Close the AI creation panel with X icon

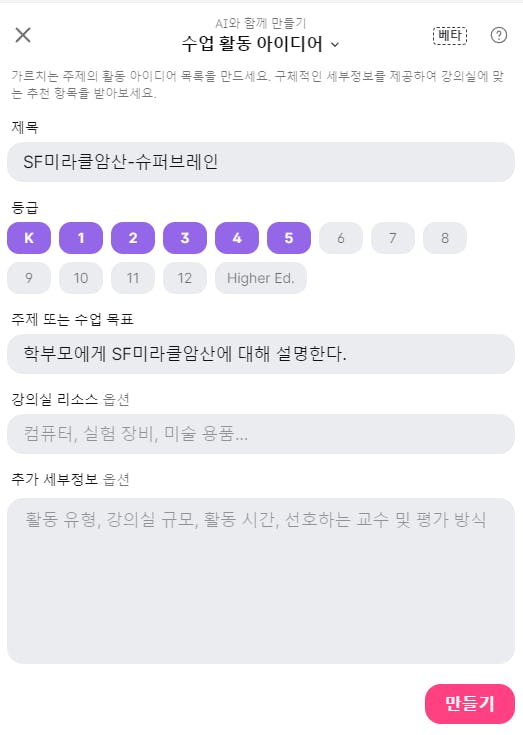[x=23, y=35]
